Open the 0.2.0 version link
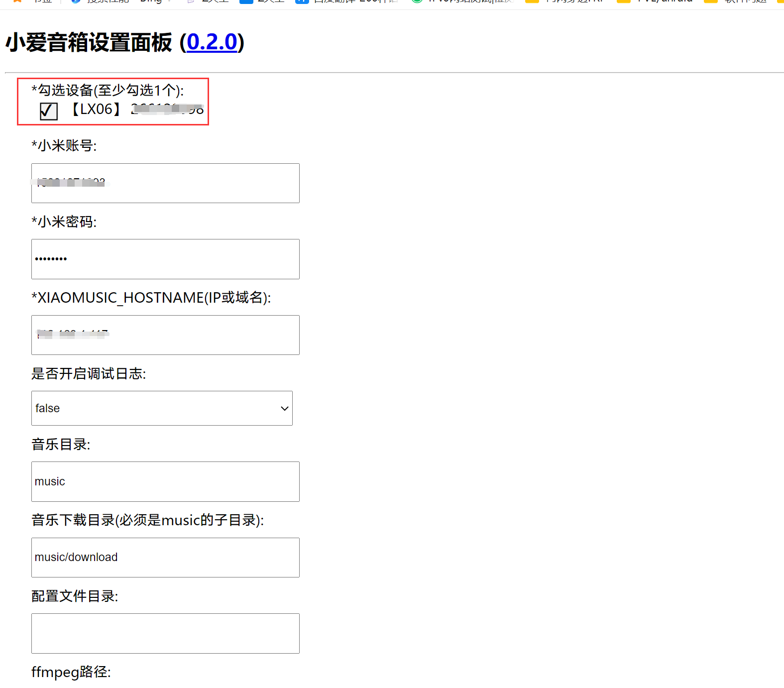Viewport: 784px width, 688px height. [x=212, y=42]
